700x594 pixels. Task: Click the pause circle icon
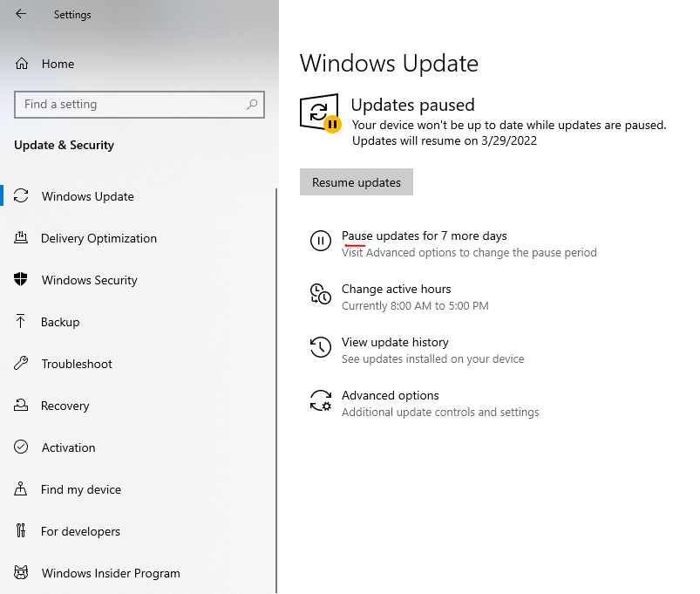coord(321,241)
